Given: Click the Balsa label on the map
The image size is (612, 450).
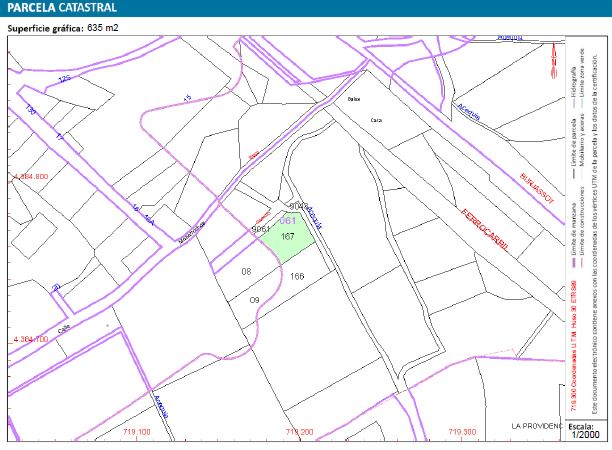Looking at the screenshot, I should 353,101.
